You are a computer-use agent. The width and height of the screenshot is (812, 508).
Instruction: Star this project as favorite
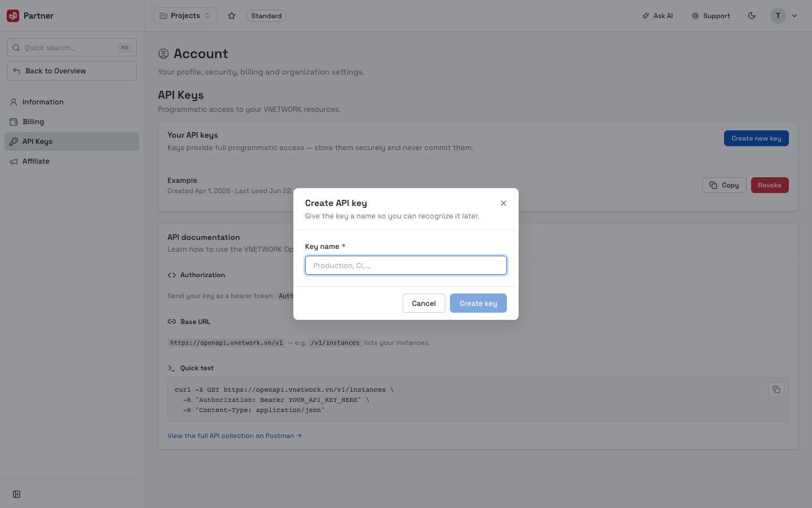(x=232, y=16)
